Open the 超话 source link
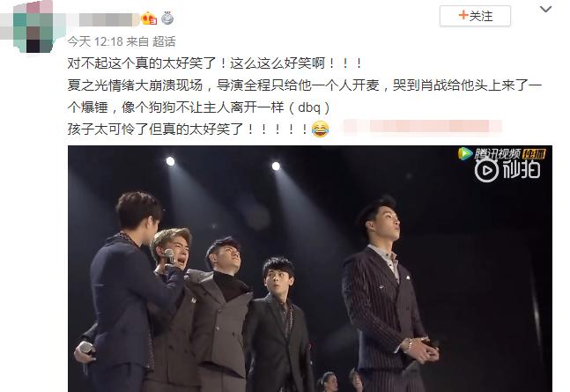 [x=164, y=41]
